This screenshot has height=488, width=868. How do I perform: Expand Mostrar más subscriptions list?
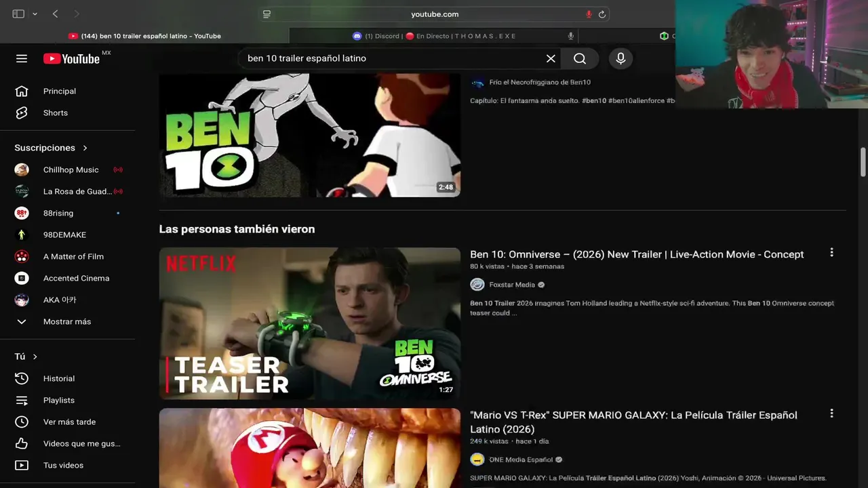(68, 321)
